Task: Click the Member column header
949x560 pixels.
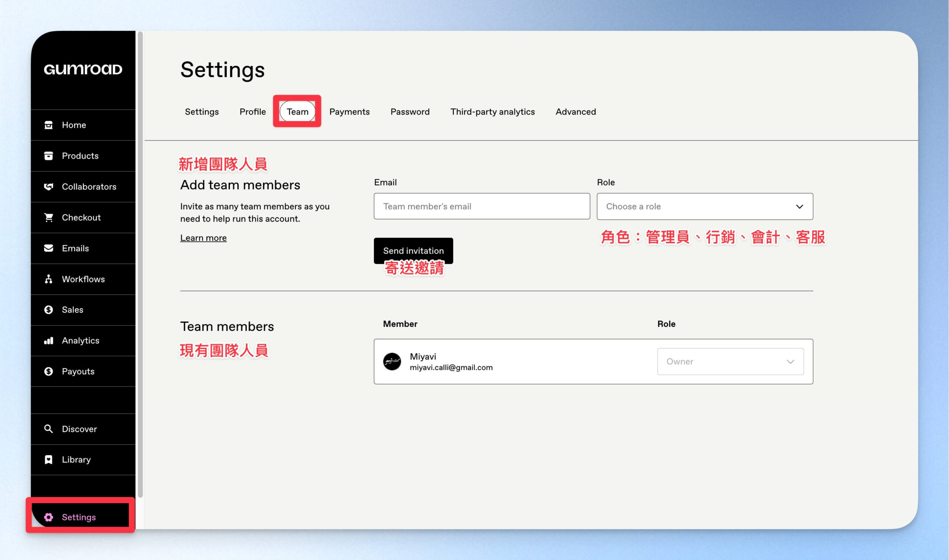Action: [x=400, y=324]
